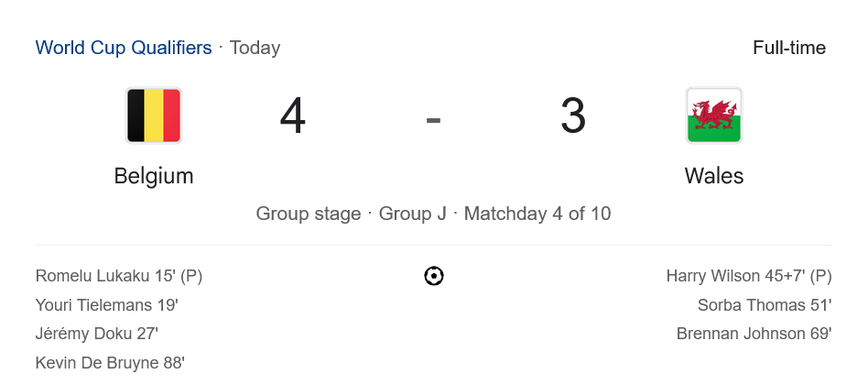Click Matchday 4 of 10 text
The width and height of the screenshot is (868, 385).
[x=537, y=214]
